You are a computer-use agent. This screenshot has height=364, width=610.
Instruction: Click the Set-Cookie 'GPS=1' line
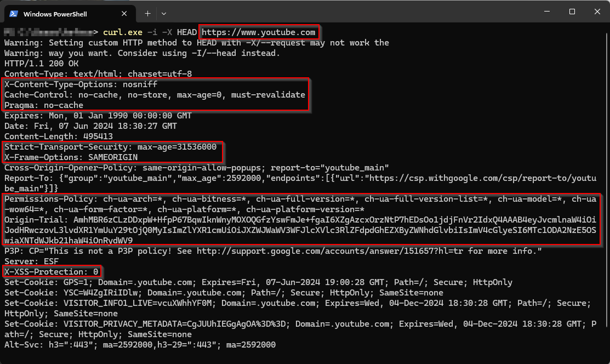(258, 282)
